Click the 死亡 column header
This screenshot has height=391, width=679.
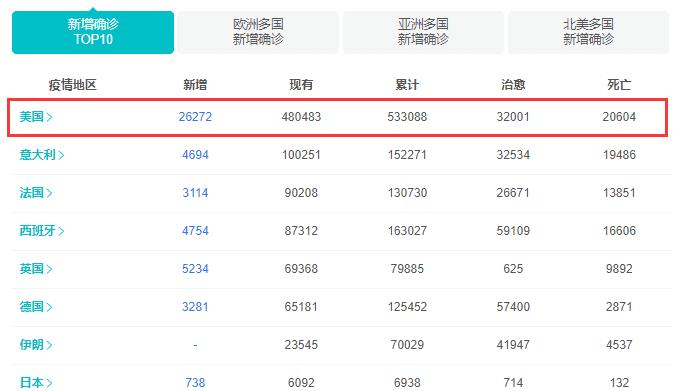click(619, 84)
